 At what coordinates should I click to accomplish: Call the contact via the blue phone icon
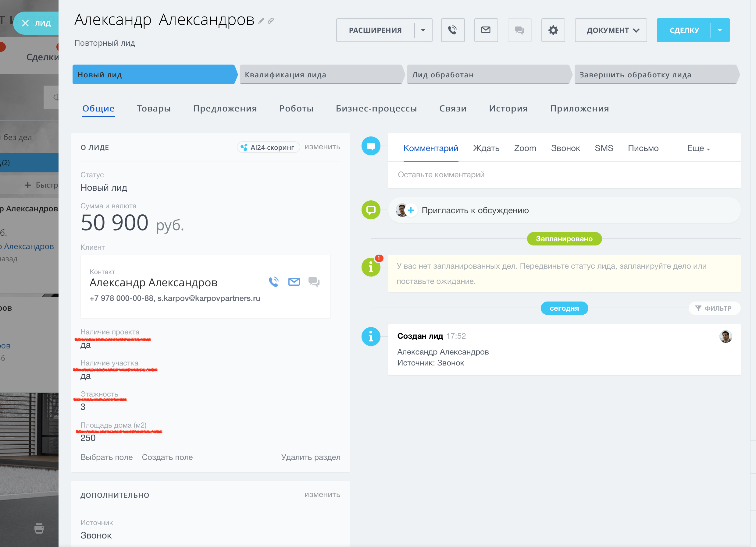point(274,282)
